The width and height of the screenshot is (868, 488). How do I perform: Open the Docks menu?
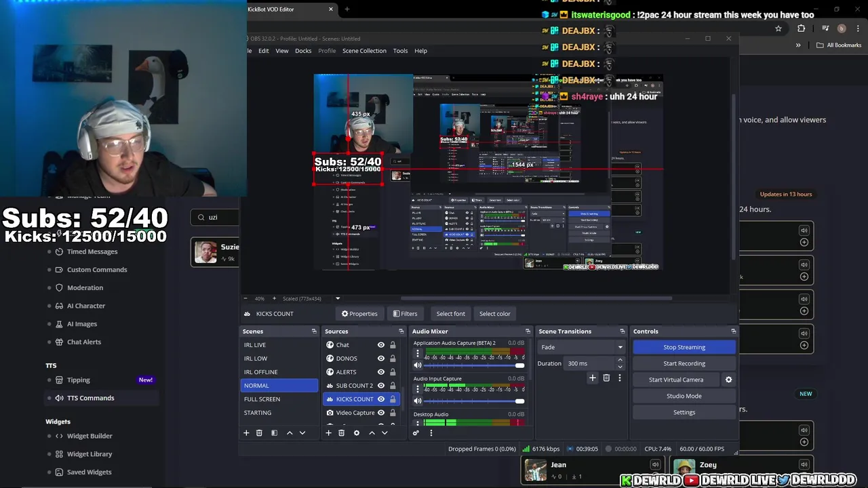pos(303,51)
